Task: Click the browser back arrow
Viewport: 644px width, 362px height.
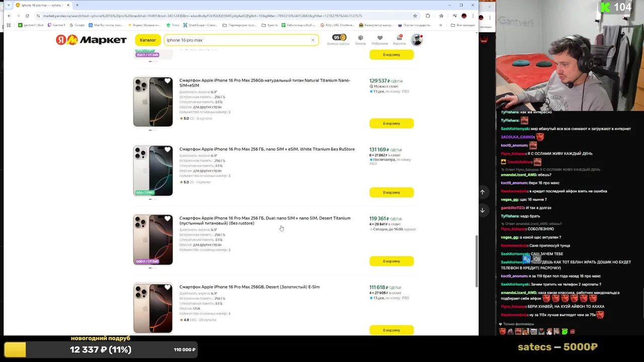Action: click(x=9, y=16)
